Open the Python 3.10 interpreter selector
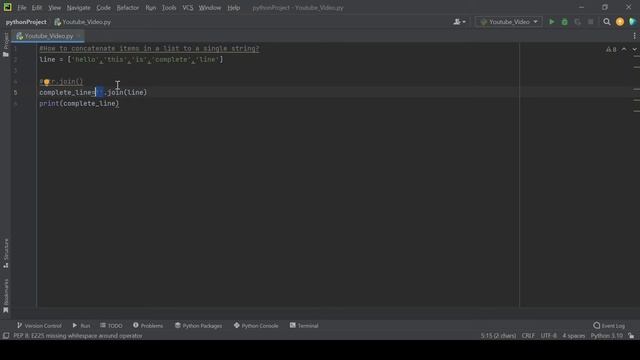The image size is (640, 360). coord(607,336)
